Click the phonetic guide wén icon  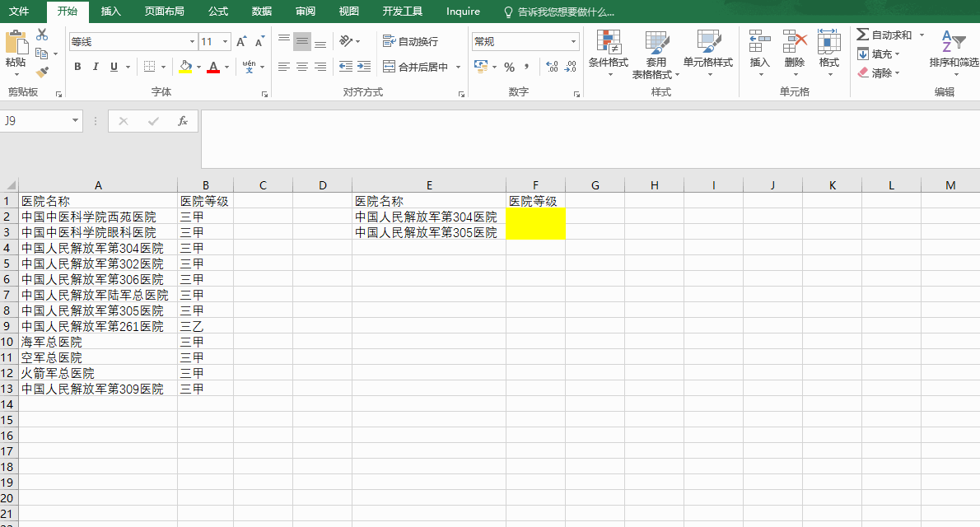(249, 66)
